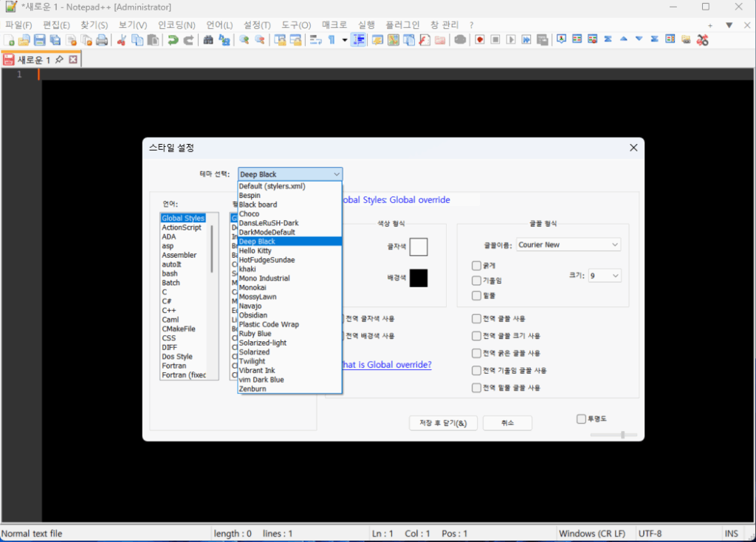Click the Show all characters pilcrow icon

click(331, 40)
